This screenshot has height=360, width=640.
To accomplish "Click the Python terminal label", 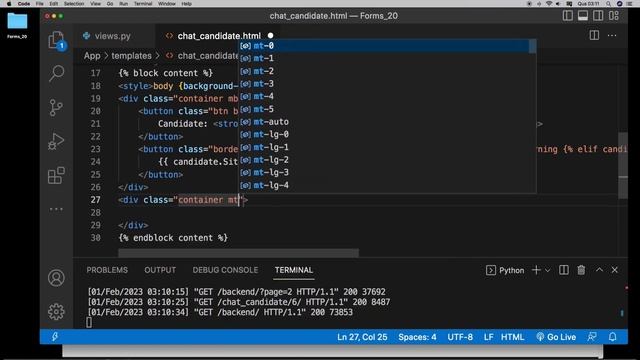I will (505, 270).
